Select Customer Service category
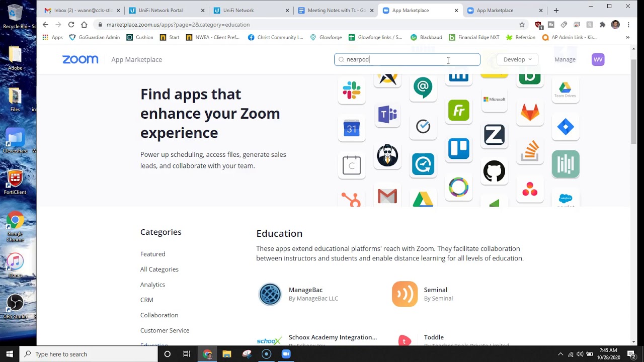The width and height of the screenshot is (644, 362). [x=165, y=330]
